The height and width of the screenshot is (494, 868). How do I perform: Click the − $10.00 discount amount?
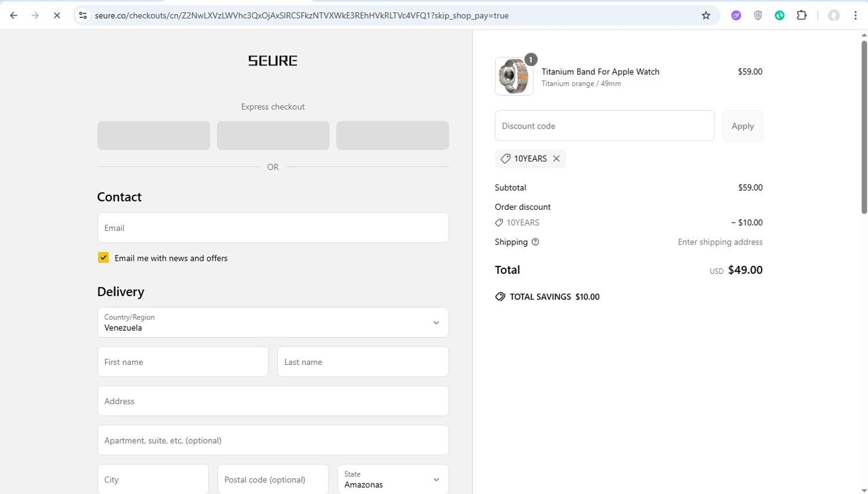[746, 223]
